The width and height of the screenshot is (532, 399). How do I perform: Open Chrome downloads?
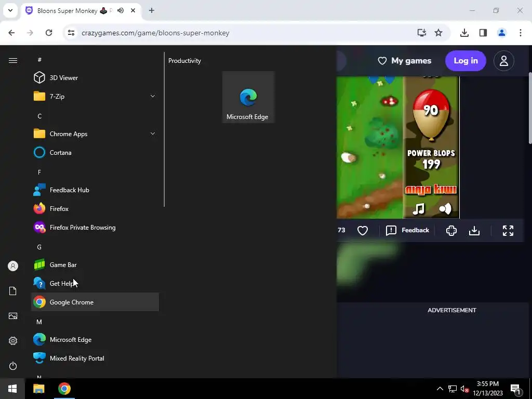click(464, 33)
